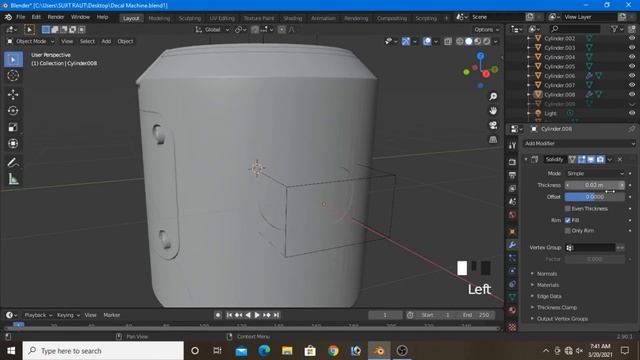This screenshot has width=640, height=360.
Task: Open the File menu
Action: 20,17
